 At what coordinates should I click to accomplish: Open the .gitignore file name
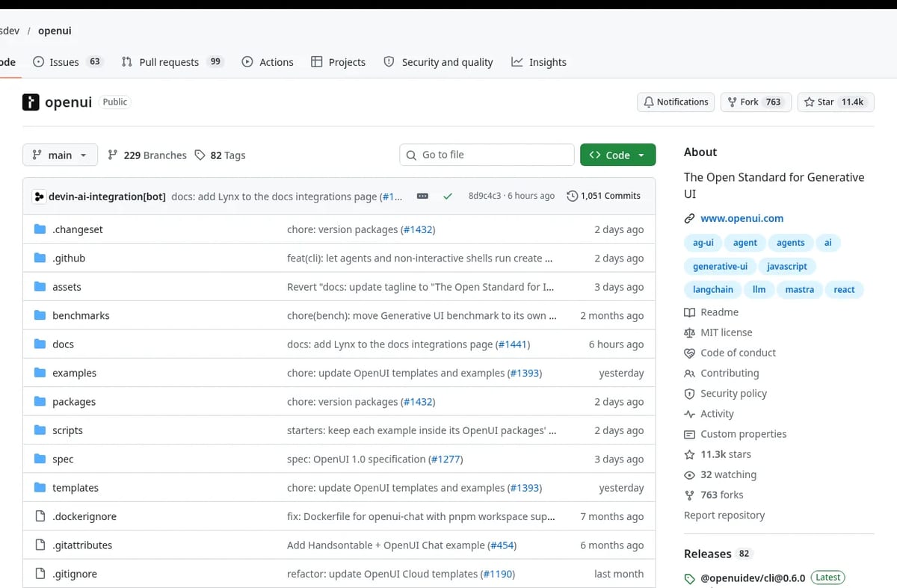pos(75,574)
